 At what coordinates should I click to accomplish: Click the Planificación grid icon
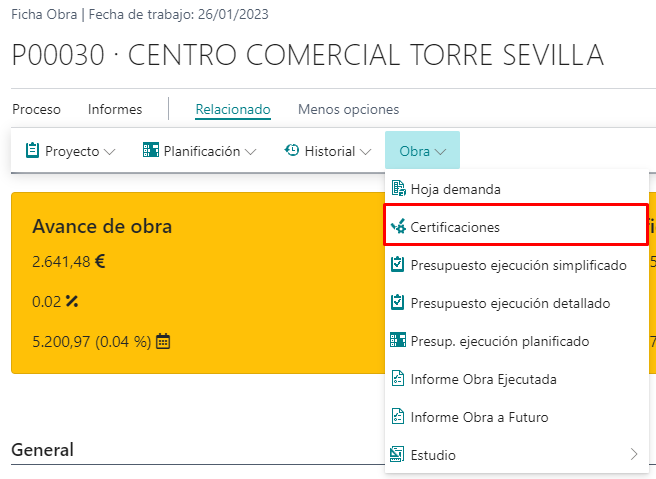point(151,150)
